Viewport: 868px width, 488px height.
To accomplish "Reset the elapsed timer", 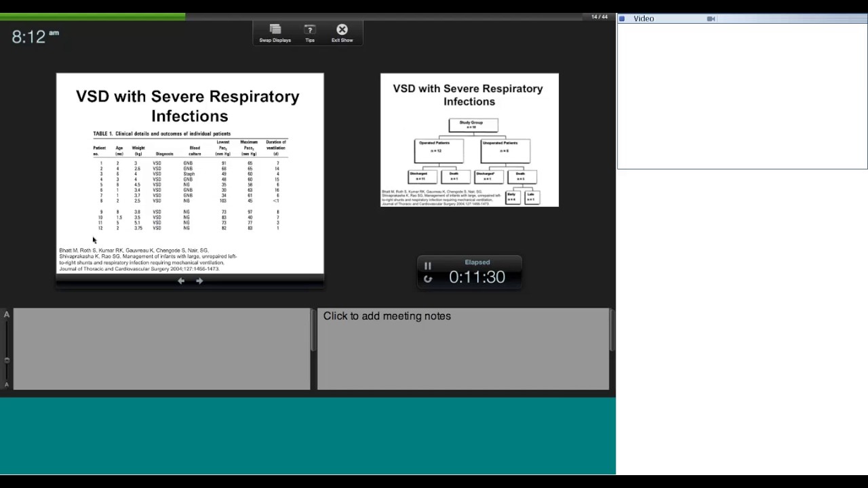I will point(427,279).
